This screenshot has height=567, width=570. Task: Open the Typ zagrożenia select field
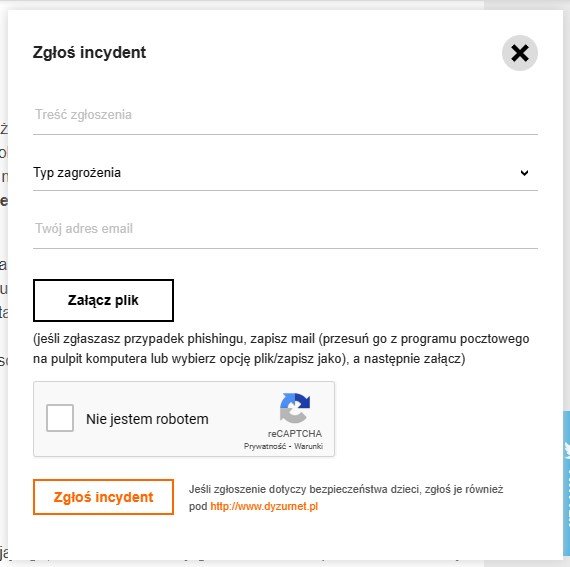[x=285, y=173]
